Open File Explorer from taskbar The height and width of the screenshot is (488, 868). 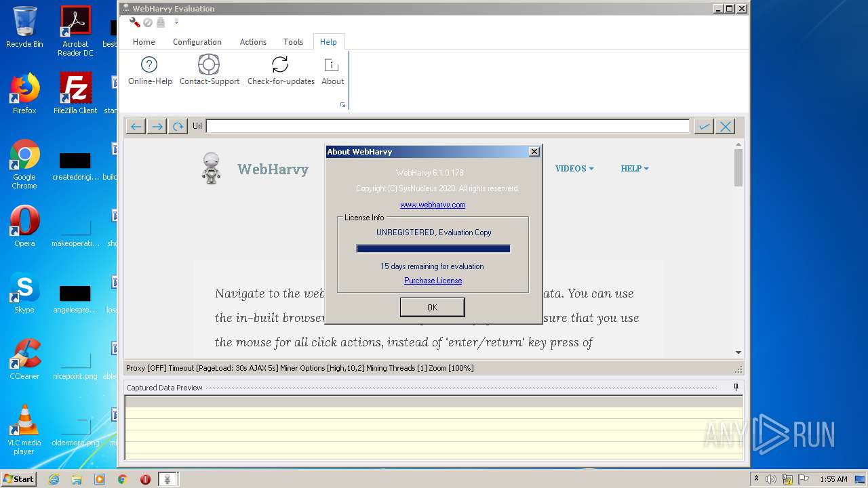click(x=77, y=479)
